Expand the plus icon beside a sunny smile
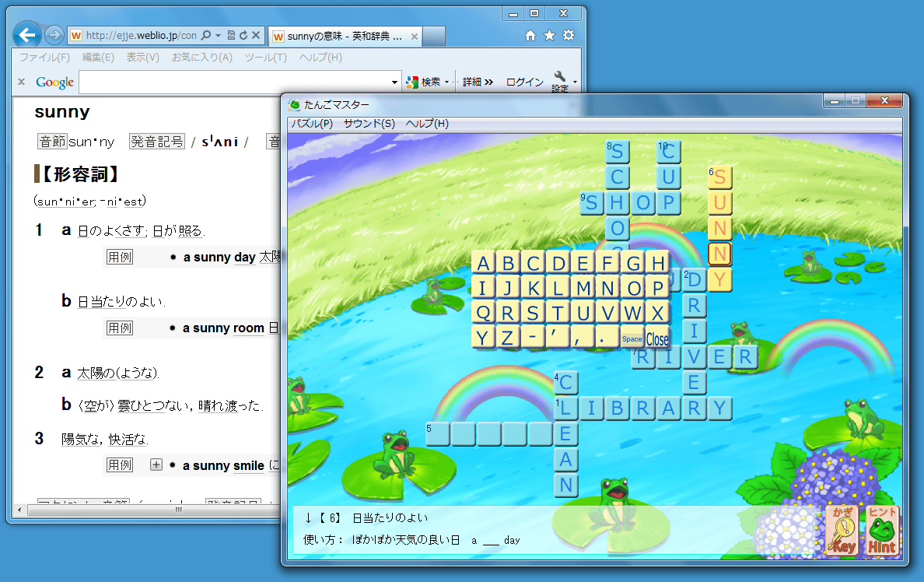924x582 pixels. tap(156, 465)
